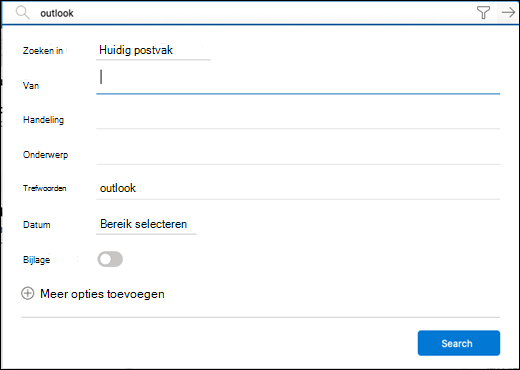Click the Search button
Image resolution: width=520 pixels, height=370 pixels.
pos(459,343)
